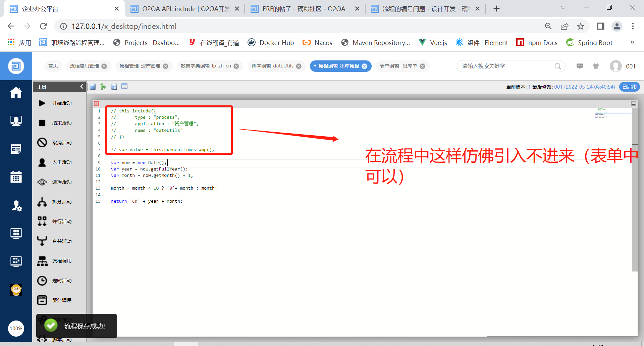Switch to the O2OA API: include browser tab
This screenshot has height=346, width=644.
click(x=185, y=9)
